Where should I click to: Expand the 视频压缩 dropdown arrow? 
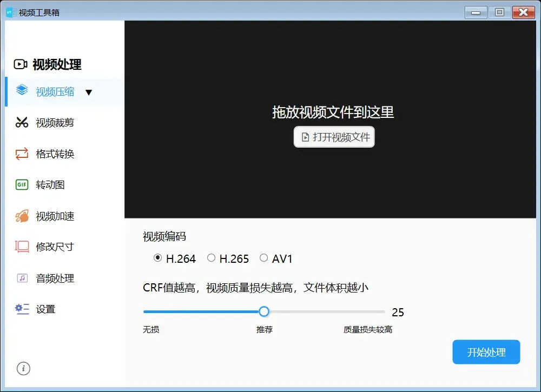tap(89, 92)
